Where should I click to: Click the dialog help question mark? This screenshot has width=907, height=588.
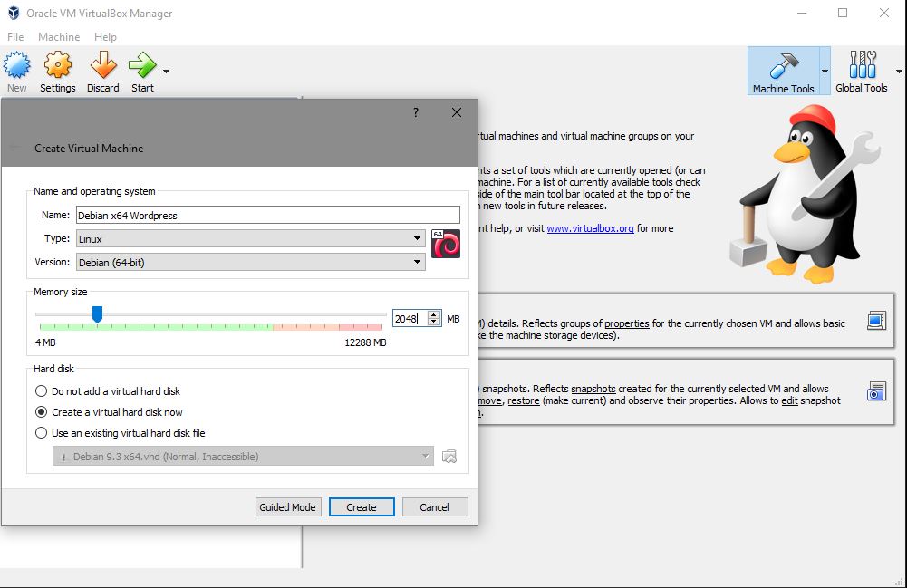click(x=416, y=112)
